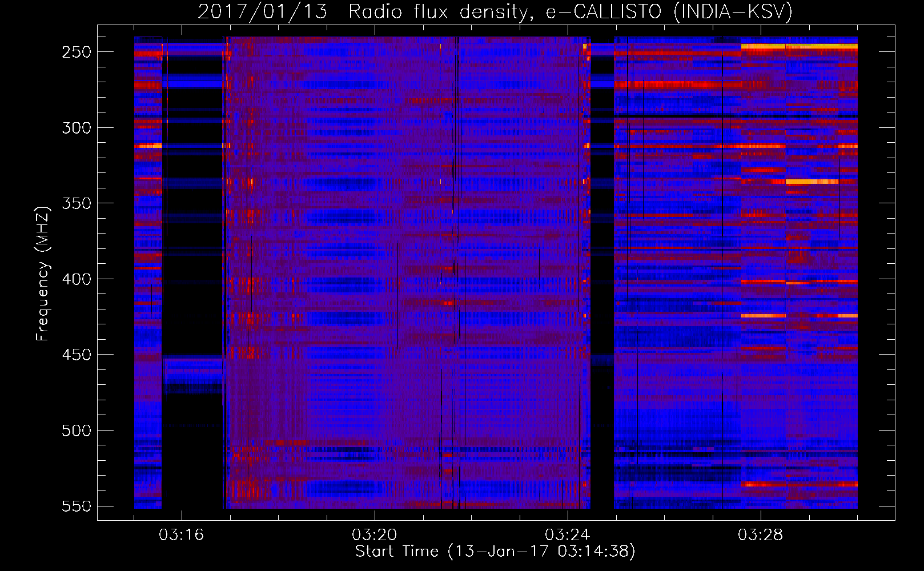
Task: Select the 'Frequency (MHZ)' y-axis label
Action: tap(43, 274)
